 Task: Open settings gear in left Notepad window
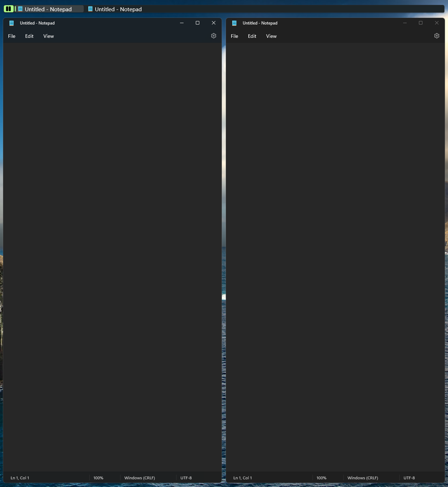click(x=214, y=36)
